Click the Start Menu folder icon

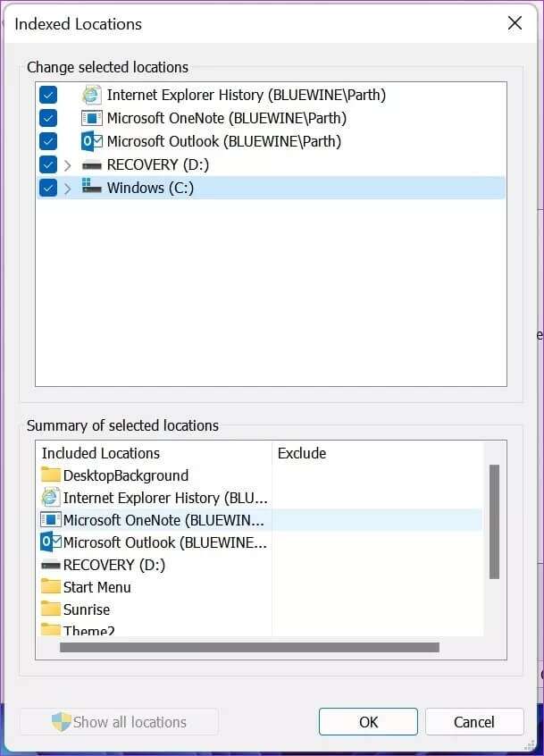coord(51,586)
